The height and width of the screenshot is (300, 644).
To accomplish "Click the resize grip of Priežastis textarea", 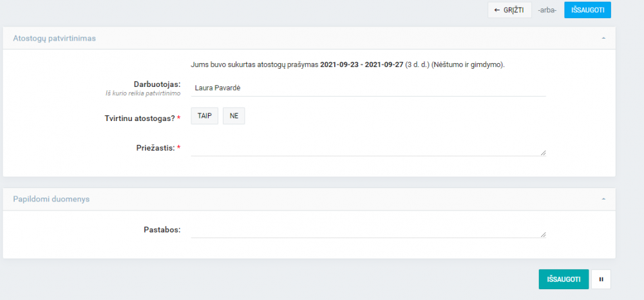I will [x=543, y=153].
